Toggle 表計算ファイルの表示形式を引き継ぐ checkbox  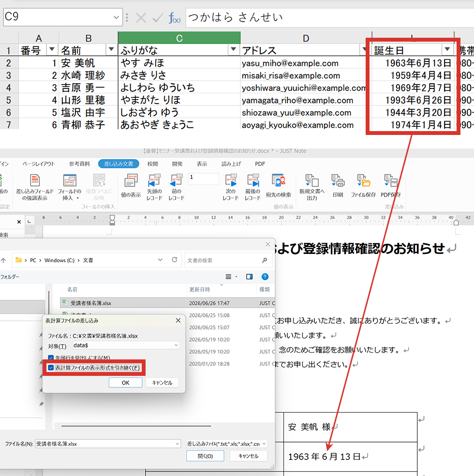click(51, 368)
